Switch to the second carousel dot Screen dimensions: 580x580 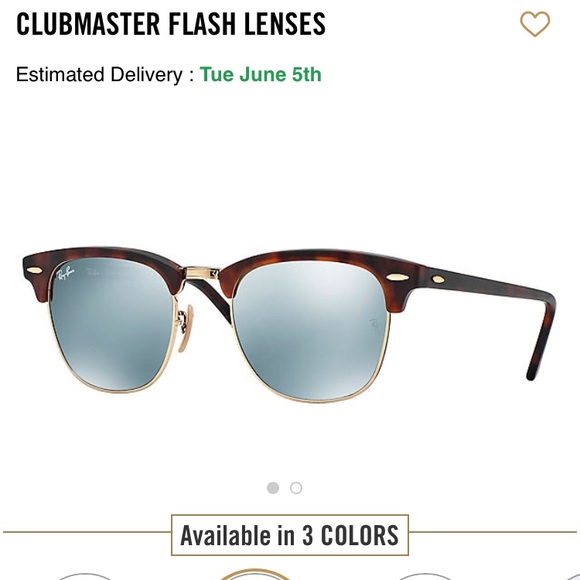[296, 488]
